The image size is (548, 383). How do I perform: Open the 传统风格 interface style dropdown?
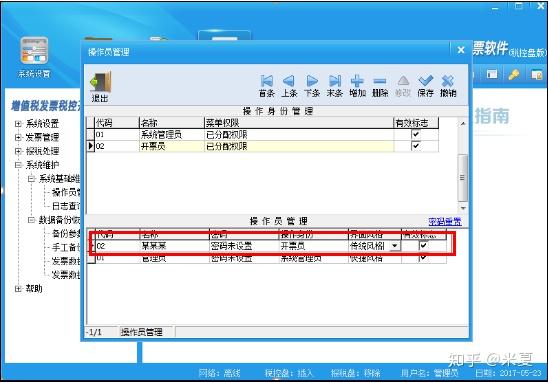[395, 246]
